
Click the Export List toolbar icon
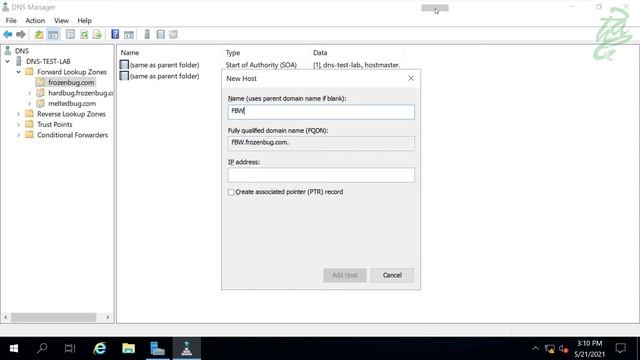(x=97, y=35)
